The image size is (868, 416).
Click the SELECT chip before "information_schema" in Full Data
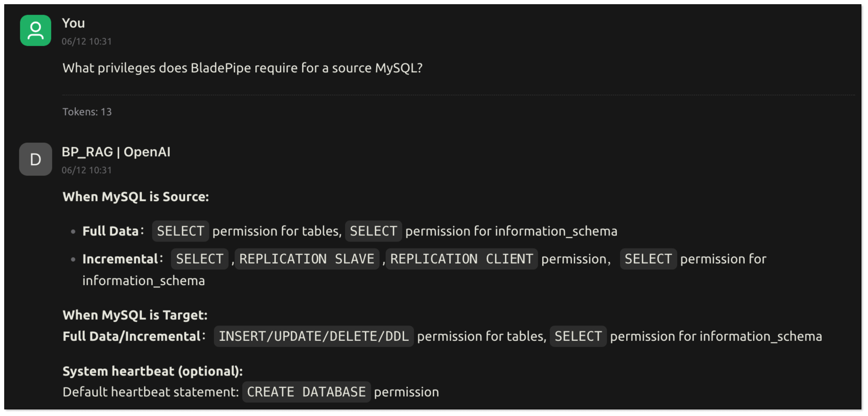coord(373,231)
